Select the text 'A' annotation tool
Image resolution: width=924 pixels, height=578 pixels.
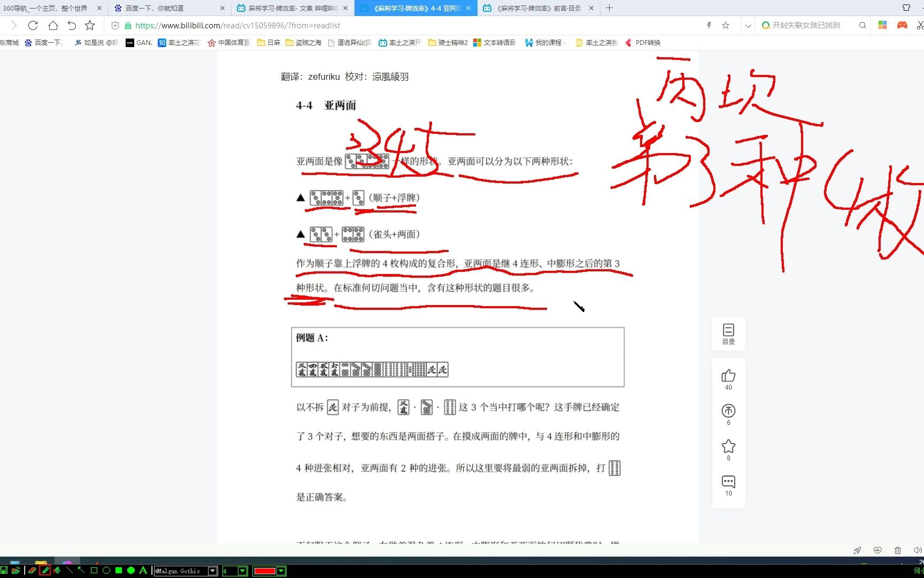143,571
